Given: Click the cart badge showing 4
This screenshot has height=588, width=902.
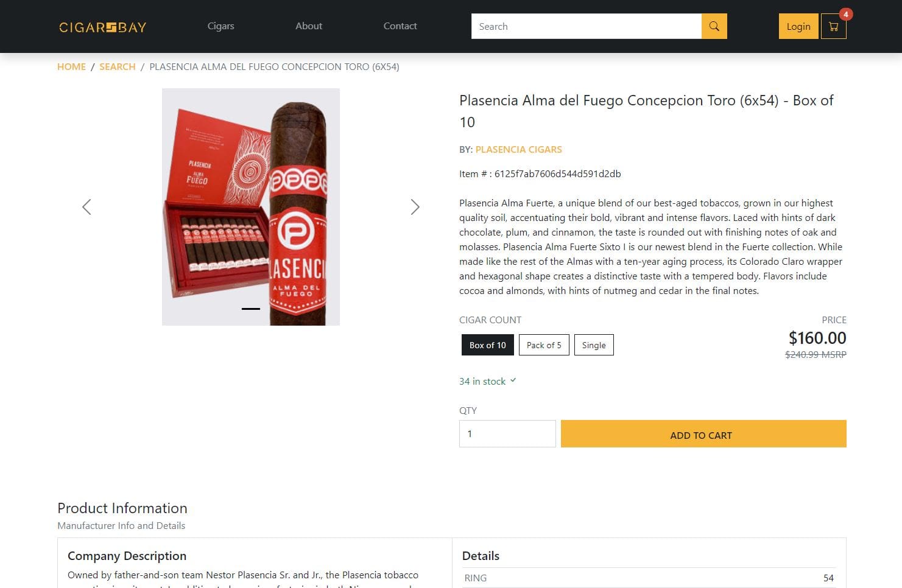Looking at the screenshot, I should tap(845, 14).
